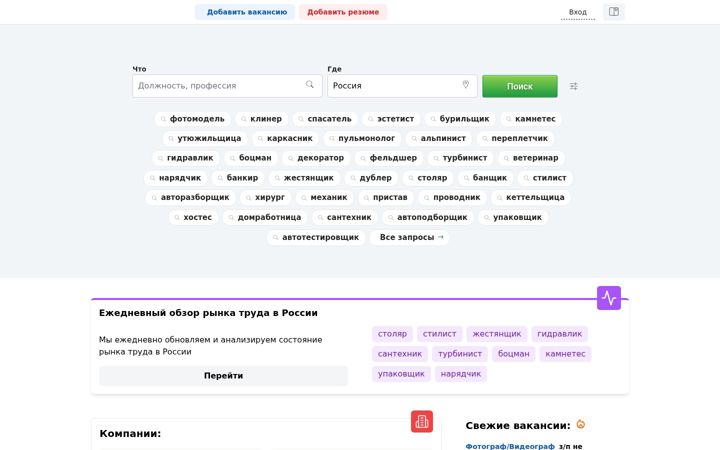This screenshot has height=450, width=720.
Task: Click the домработница search tag
Action: pyautogui.click(x=265, y=217)
